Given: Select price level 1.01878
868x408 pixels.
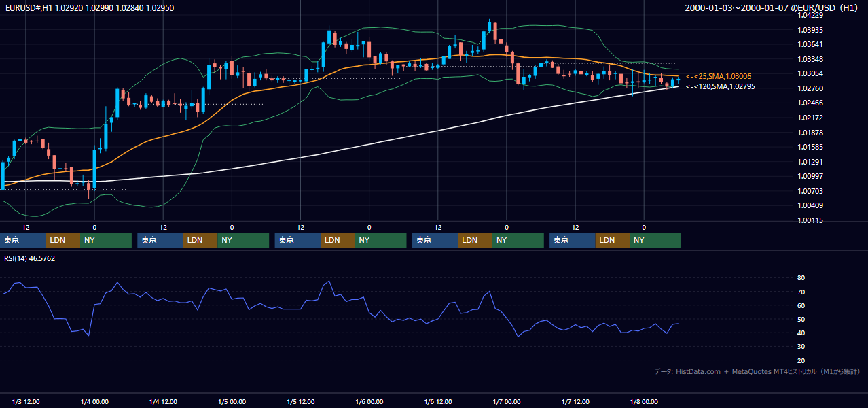Looking at the screenshot, I should 811,133.
